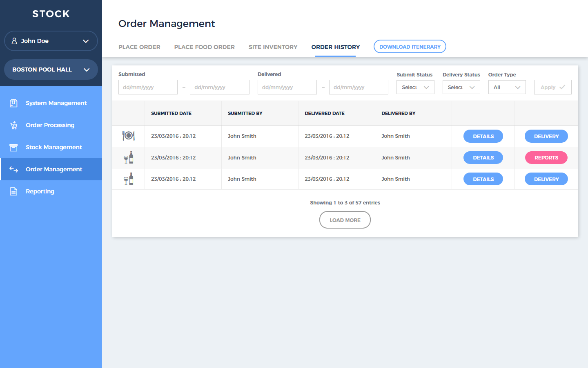Switch to the Site Inventory tab
588x368 pixels.
pos(273,47)
